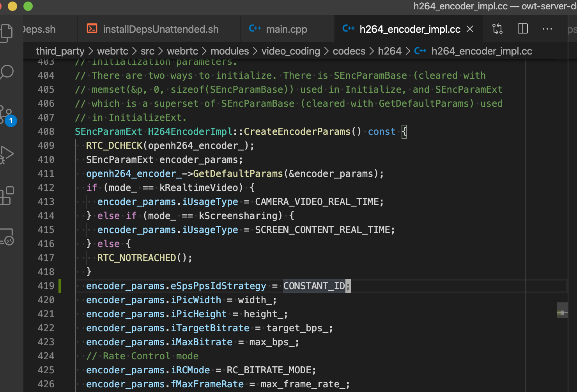
Task: Click RTC_NOTREACHED on line 417
Action: click(x=136, y=258)
